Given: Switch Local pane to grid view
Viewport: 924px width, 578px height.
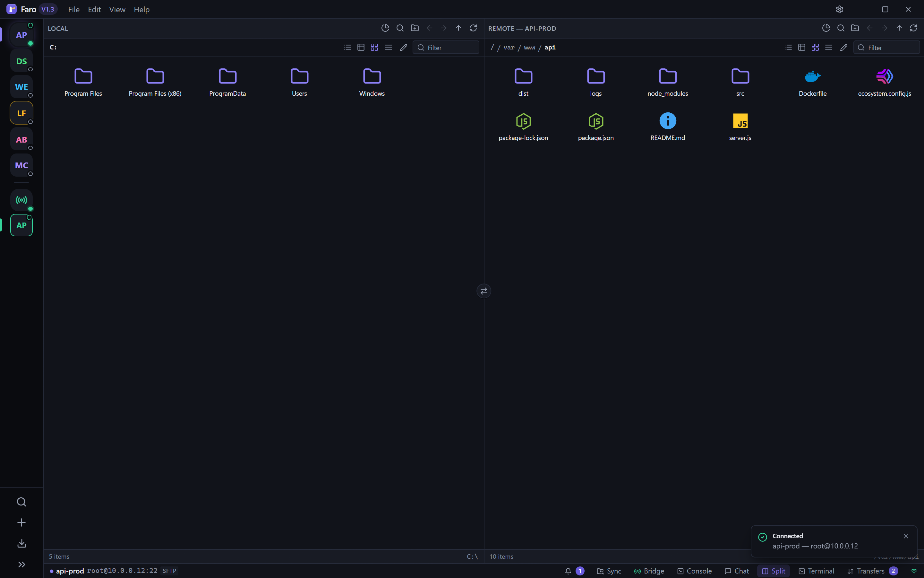Looking at the screenshot, I should click(374, 48).
